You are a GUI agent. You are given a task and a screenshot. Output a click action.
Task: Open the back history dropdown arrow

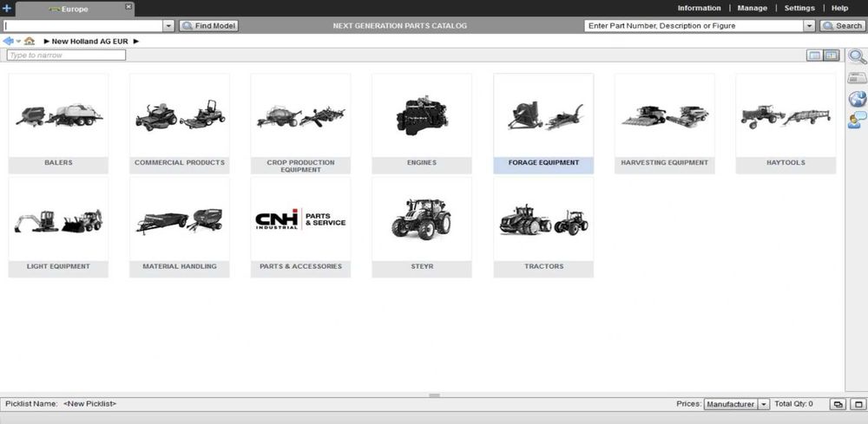click(18, 42)
